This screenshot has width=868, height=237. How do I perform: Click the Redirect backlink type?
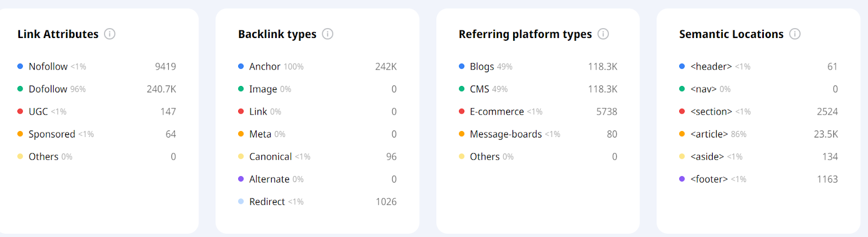point(267,202)
